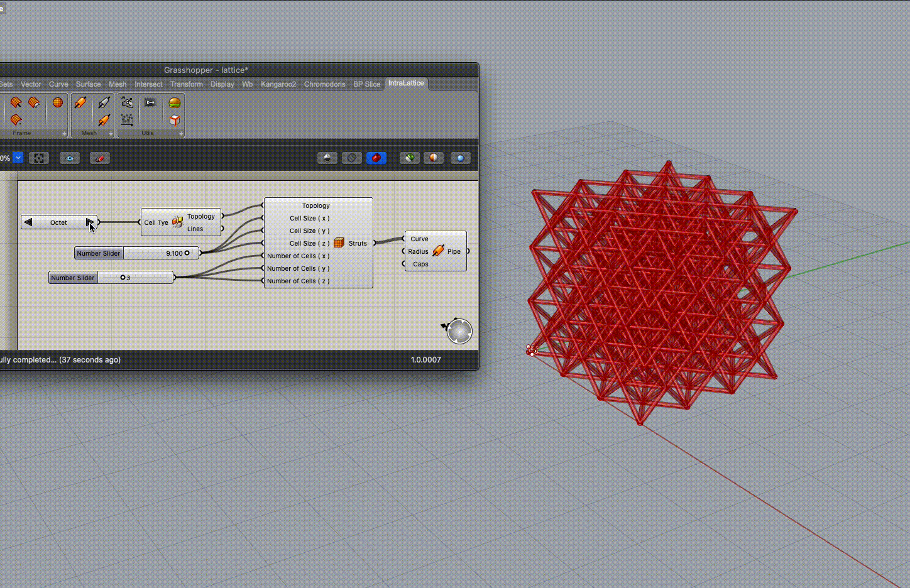The width and height of the screenshot is (910, 588).
Task: Select the origin point marker in Rhino viewport
Action: 532,350
